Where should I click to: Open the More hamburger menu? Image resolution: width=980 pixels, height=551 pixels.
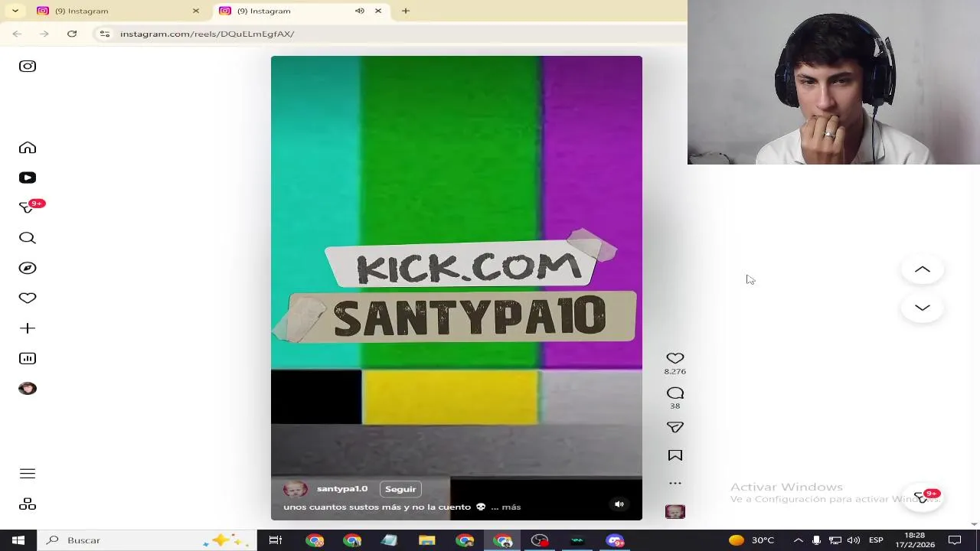tap(28, 474)
